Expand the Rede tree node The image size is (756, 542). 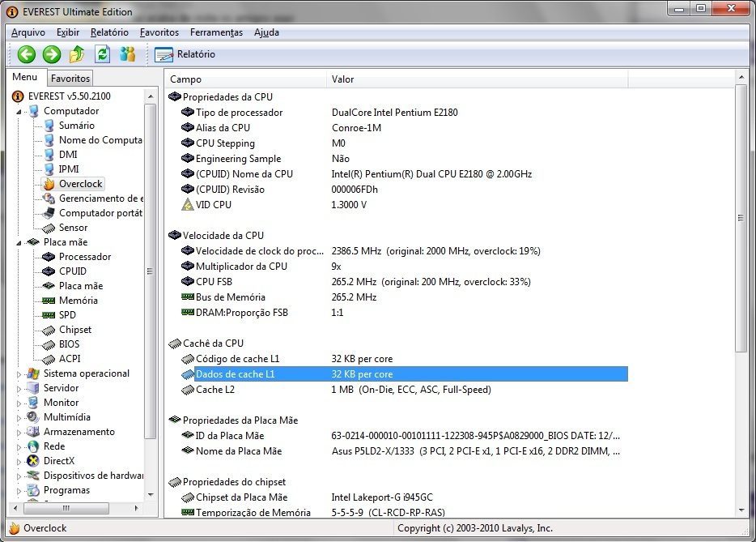click(19, 447)
